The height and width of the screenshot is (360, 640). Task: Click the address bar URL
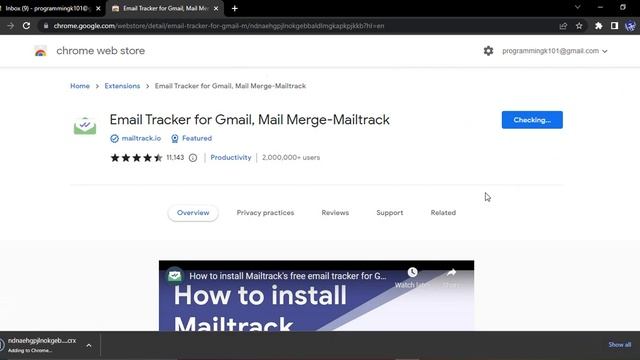[219, 26]
